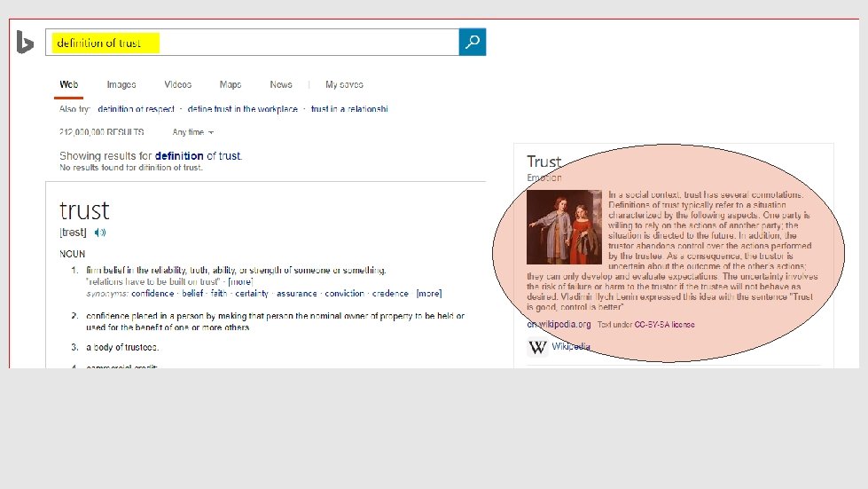Click the synonym 'faith'
This screenshot has width=868, height=489.
point(219,294)
